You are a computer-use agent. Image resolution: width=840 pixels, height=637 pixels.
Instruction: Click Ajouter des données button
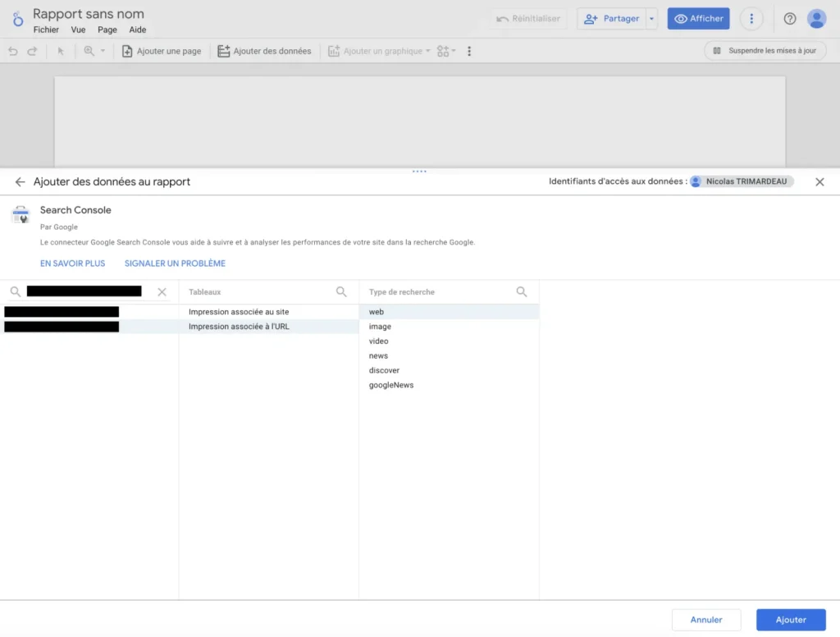[x=264, y=51]
